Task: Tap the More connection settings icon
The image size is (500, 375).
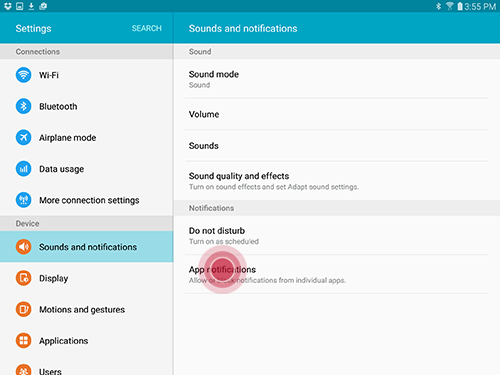Action: pos(23,200)
